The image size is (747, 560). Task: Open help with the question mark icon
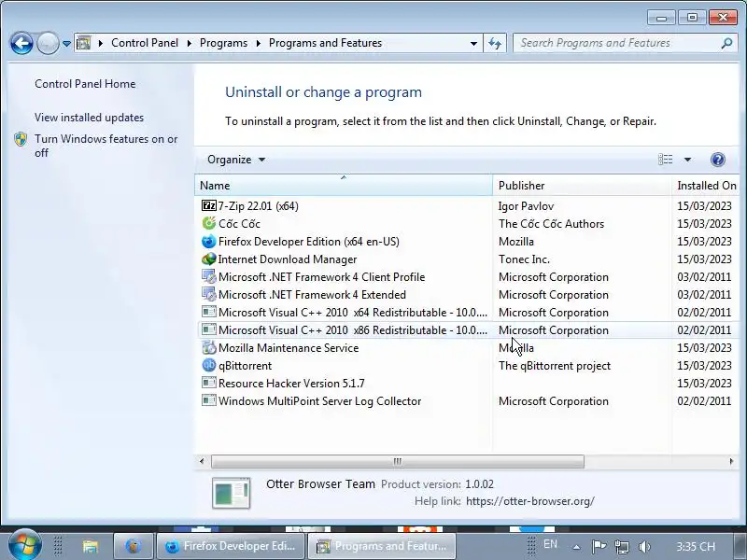[x=717, y=160]
